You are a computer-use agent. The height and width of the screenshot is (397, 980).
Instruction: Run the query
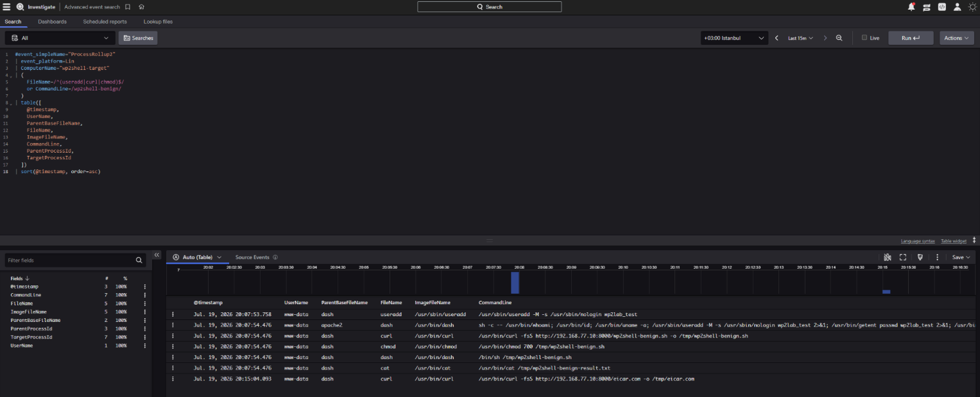click(911, 38)
